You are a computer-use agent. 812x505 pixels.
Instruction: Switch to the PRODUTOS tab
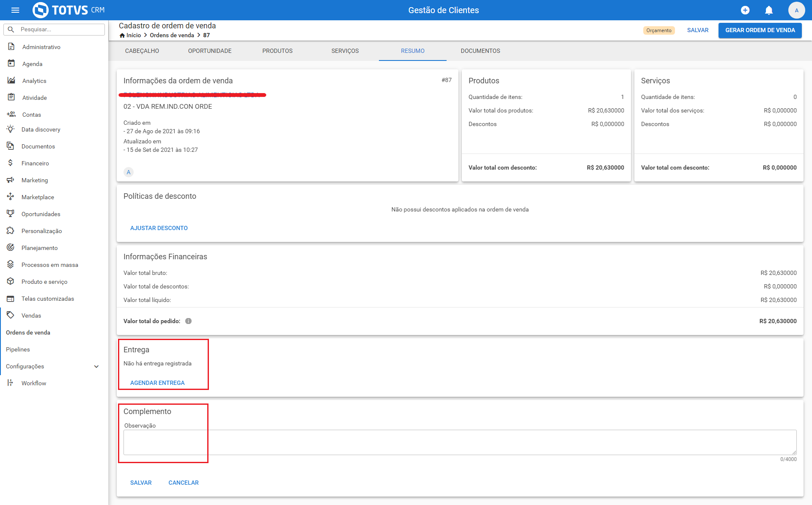[277, 51]
